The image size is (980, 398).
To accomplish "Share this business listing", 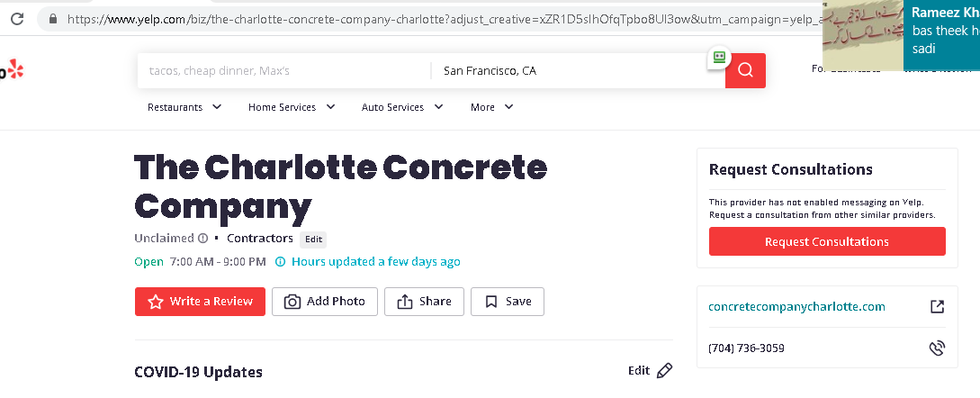I will tap(424, 302).
